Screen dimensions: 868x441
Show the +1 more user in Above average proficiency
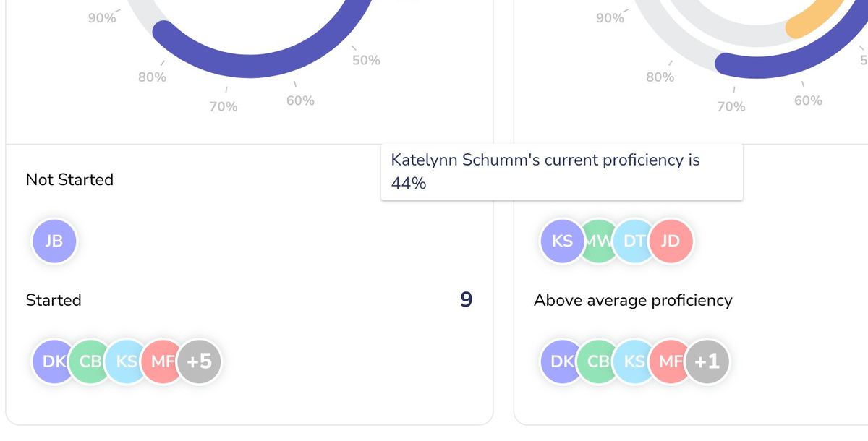(x=707, y=360)
